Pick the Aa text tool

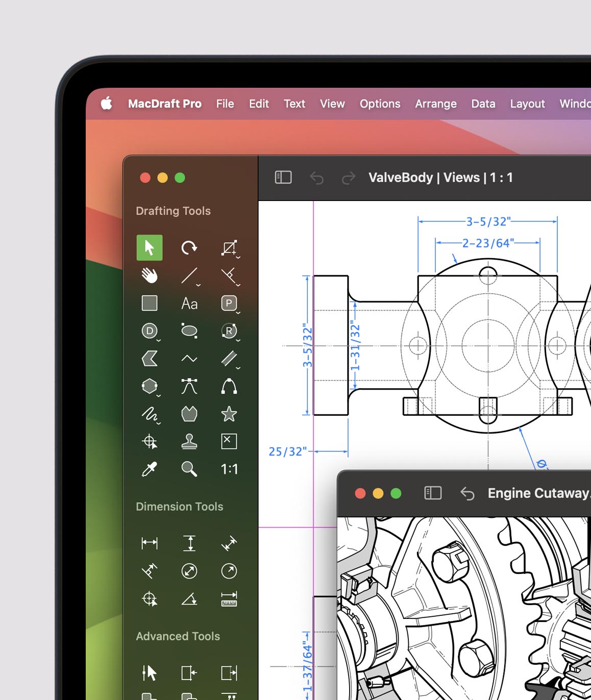point(189,304)
